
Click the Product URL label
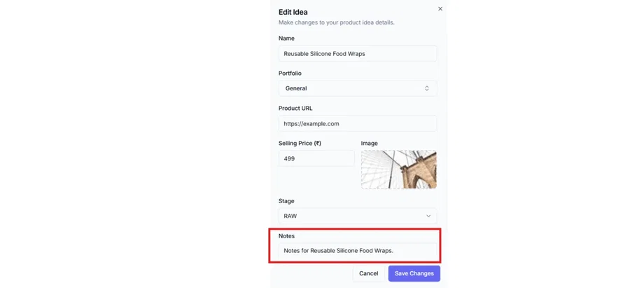295,108
